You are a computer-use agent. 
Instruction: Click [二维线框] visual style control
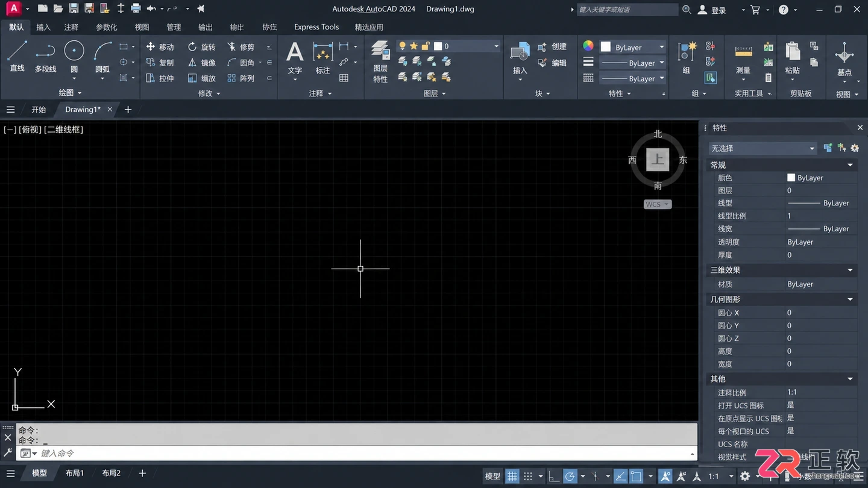64,130
